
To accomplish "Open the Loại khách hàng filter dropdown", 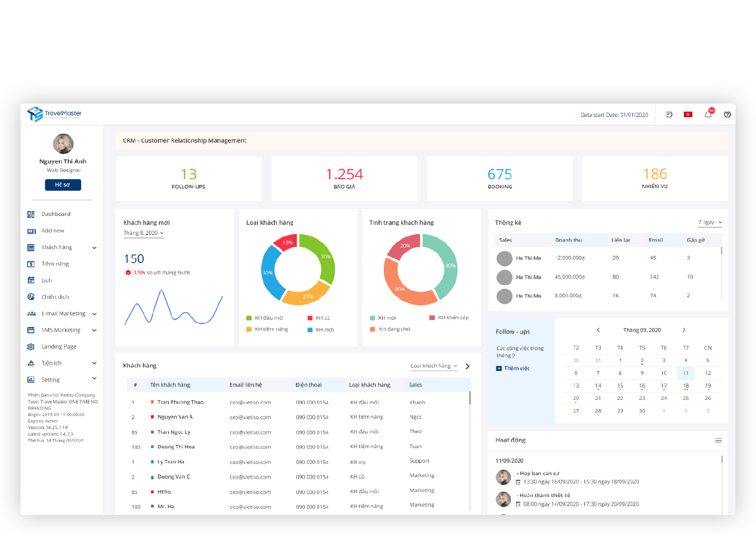I will [x=434, y=366].
